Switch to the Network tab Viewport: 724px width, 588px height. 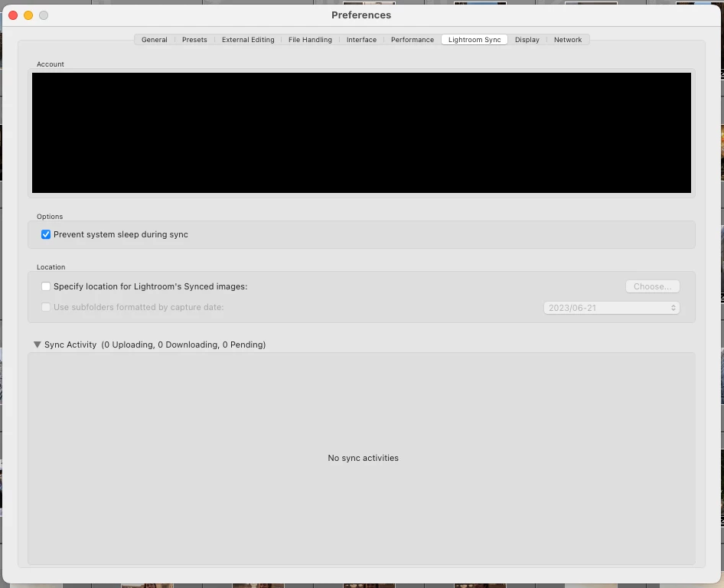(568, 40)
